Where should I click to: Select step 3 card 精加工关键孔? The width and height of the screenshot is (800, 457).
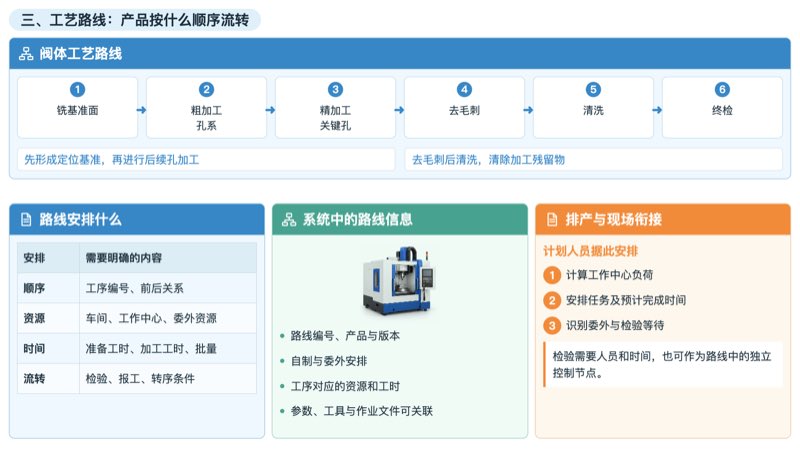pos(335,107)
